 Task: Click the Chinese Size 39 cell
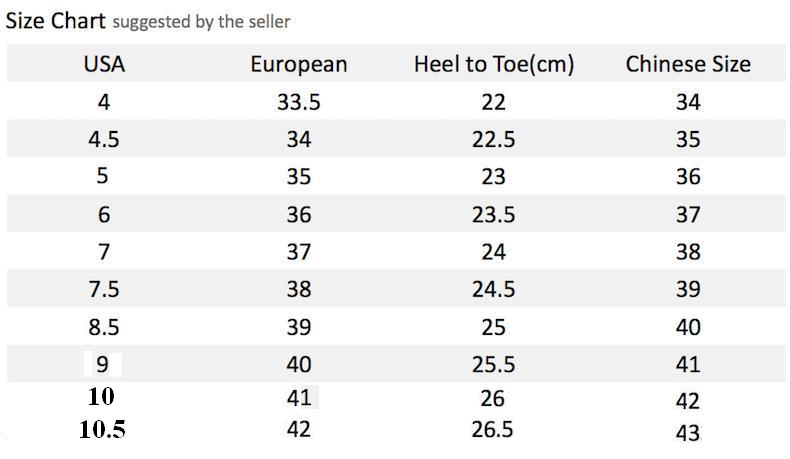[687, 289]
